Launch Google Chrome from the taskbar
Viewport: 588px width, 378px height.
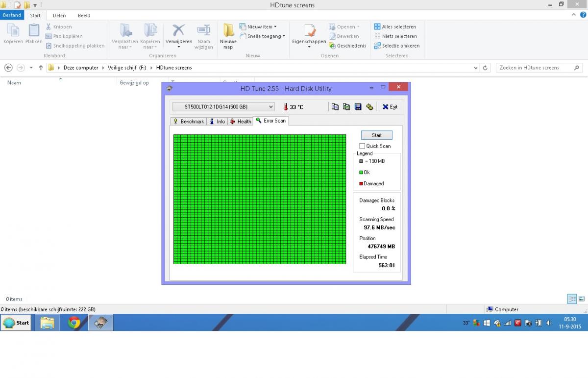pos(74,323)
